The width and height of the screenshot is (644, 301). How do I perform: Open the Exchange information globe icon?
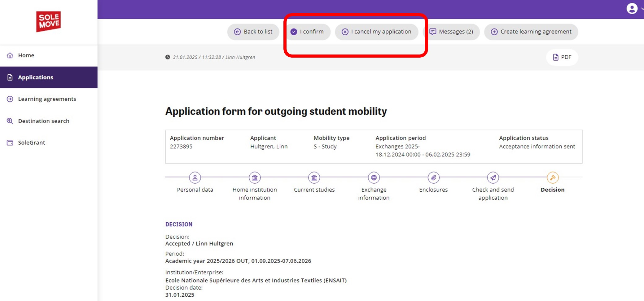pyautogui.click(x=374, y=178)
